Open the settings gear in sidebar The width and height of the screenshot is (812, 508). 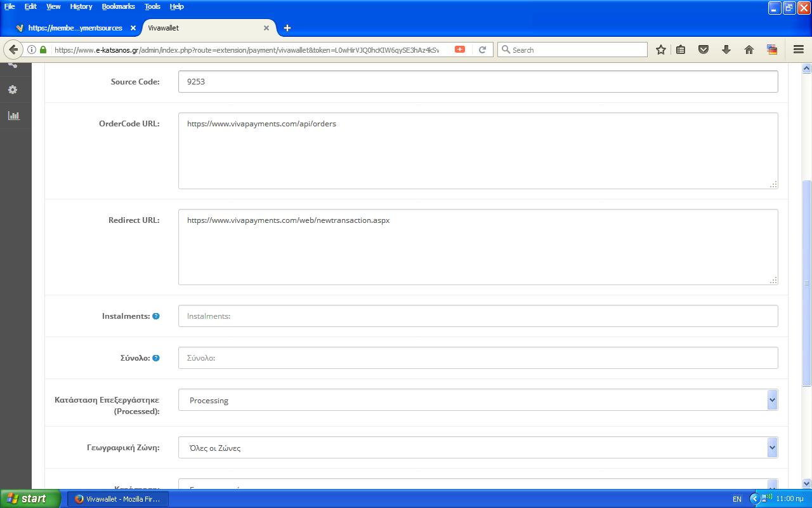point(13,90)
